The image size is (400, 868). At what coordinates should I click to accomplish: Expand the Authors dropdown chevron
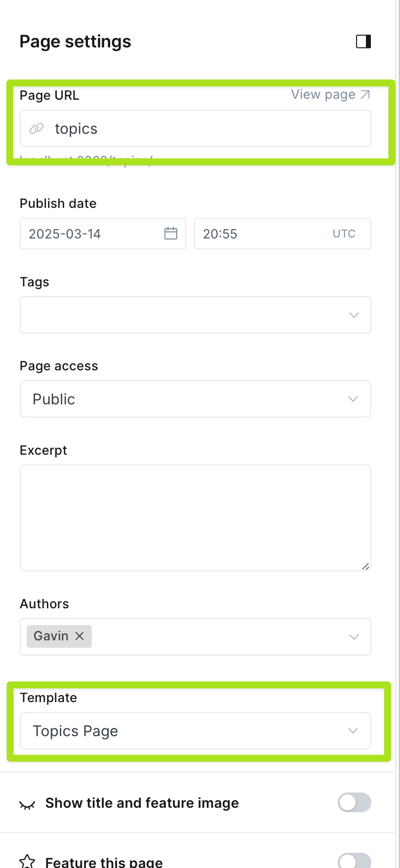click(354, 637)
